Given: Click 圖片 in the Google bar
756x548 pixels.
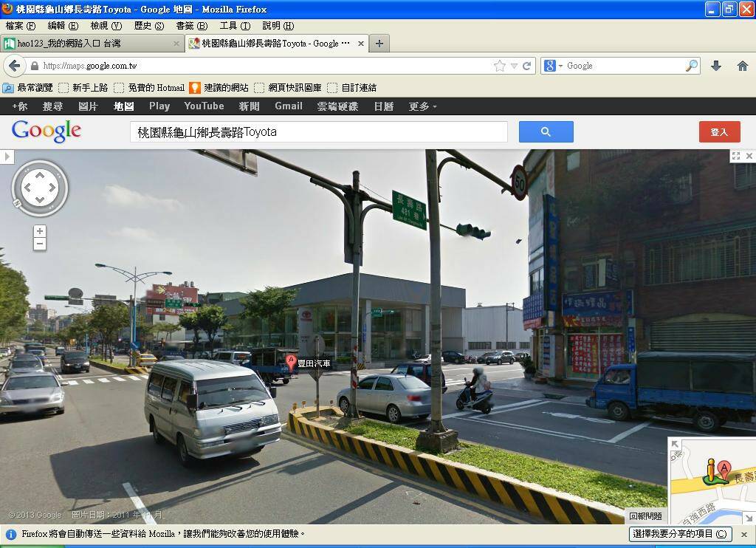Looking at the screenshot, I should click(x=89, y=106).
